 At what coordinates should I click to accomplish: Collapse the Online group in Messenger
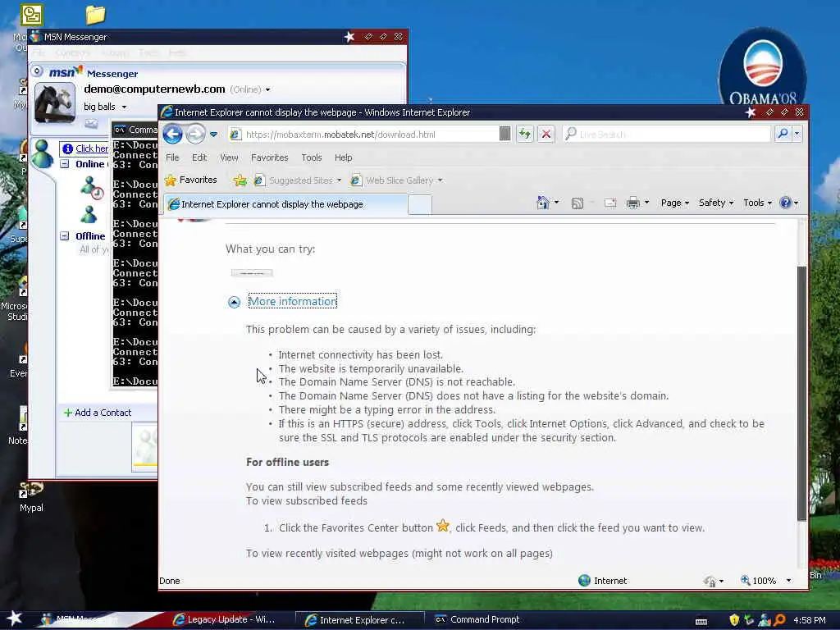65,164
